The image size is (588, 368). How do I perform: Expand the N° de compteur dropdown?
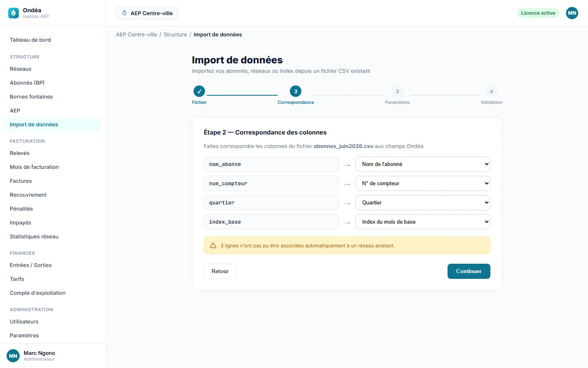(423, 183)
